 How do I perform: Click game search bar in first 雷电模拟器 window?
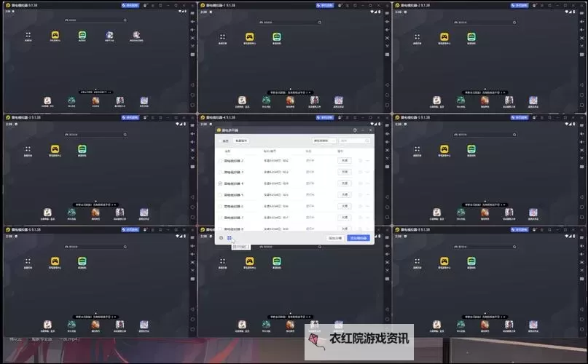[x=95, y=20]
